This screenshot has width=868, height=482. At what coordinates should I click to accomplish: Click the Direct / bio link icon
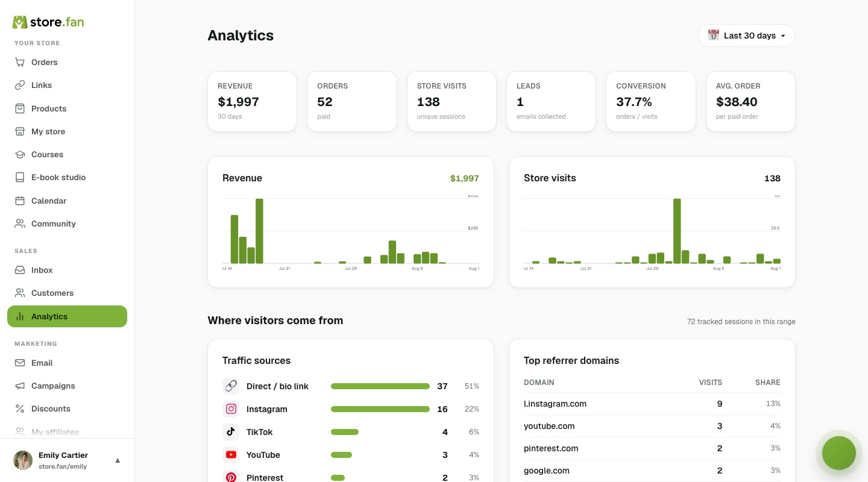[x=231, y=386]
